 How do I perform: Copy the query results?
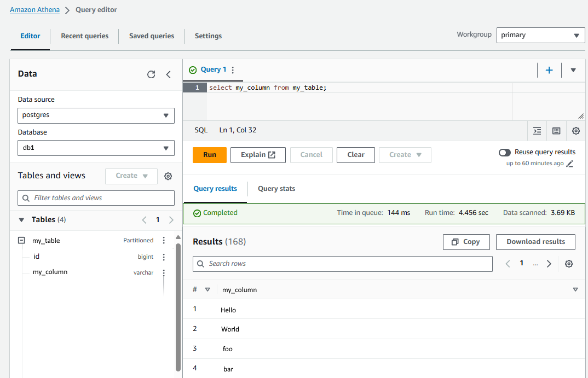click(466, 242)
